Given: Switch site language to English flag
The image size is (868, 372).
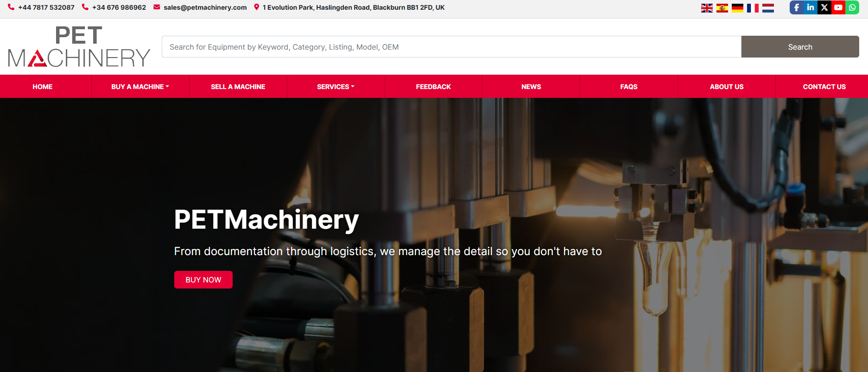Looking at the screenshot, I should pos(707,8).
